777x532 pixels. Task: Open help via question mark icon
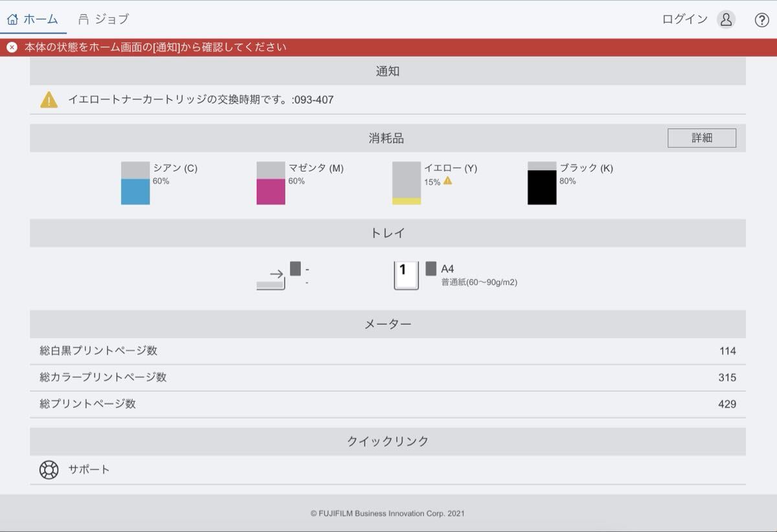coord(762,19)
